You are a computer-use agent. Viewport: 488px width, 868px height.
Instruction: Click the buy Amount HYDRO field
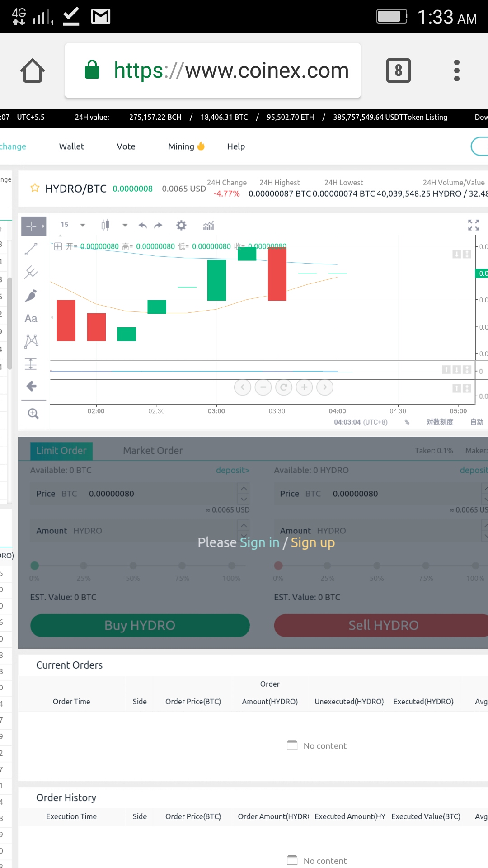click(x=140, y=531)
